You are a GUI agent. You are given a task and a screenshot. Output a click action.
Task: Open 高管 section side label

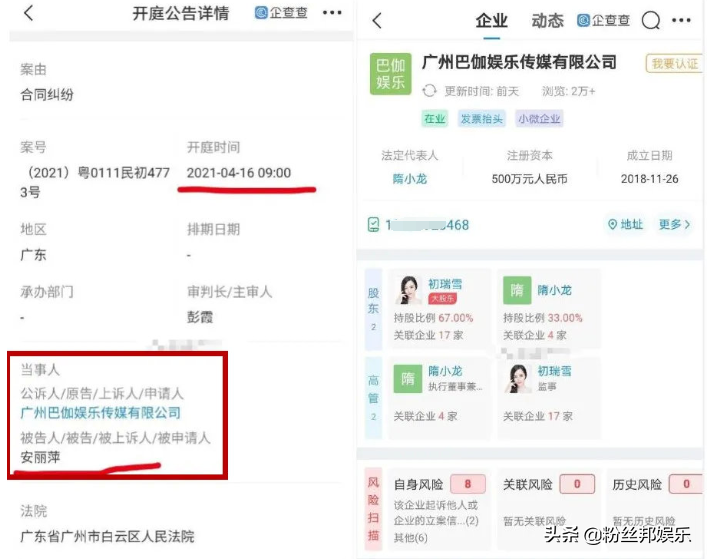coord(373,398)
